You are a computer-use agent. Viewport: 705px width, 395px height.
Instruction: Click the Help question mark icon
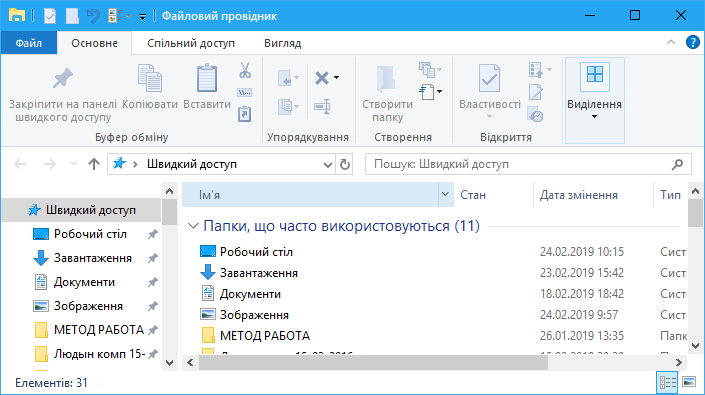click(x=692, y=43)
